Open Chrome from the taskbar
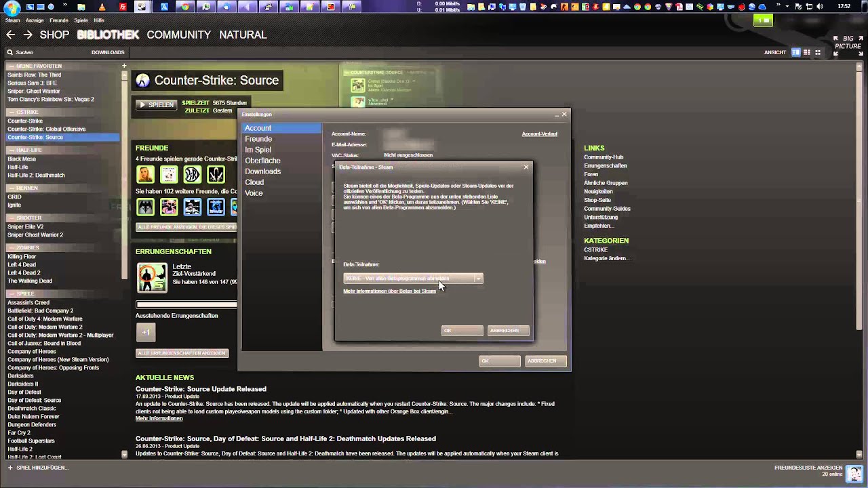868x488 pixels. pyautogui.click(x=185, y=7)
